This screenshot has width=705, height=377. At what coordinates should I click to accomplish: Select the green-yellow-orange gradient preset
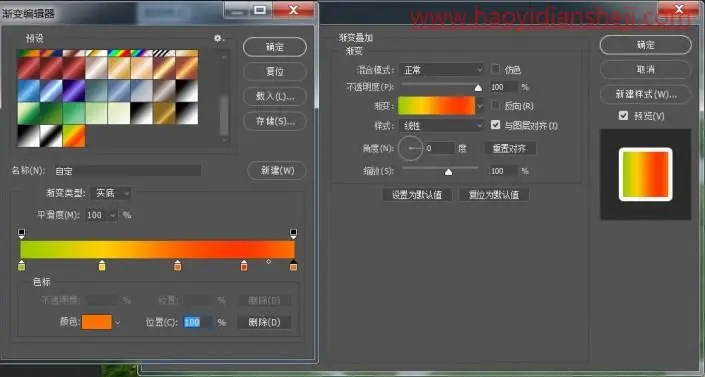point(74,136)
